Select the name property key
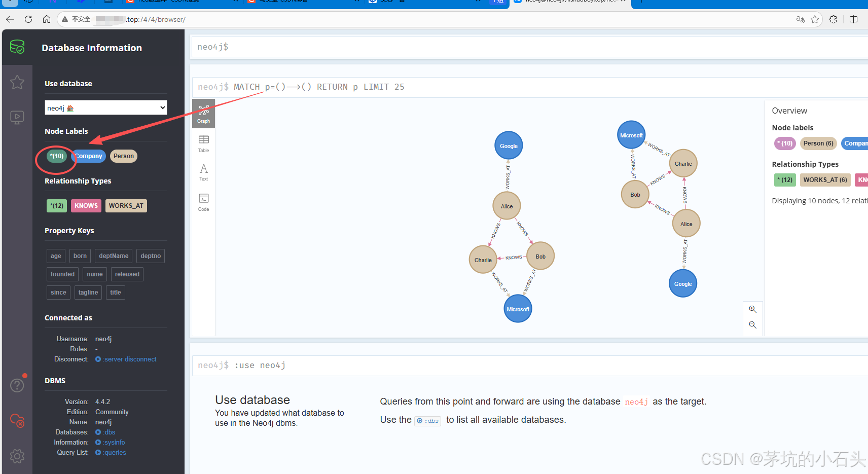The height and width of the screenshot is (474, 868). (x=95, y=274)
